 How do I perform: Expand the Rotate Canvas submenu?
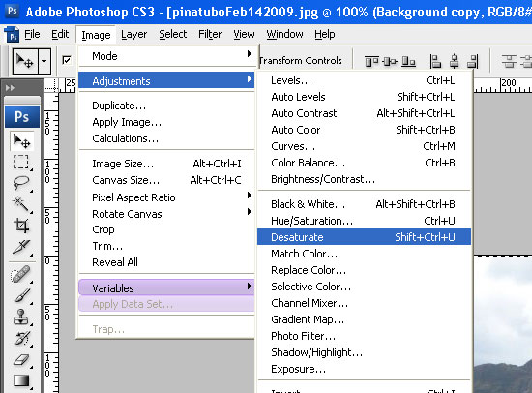tap(167, 214)
